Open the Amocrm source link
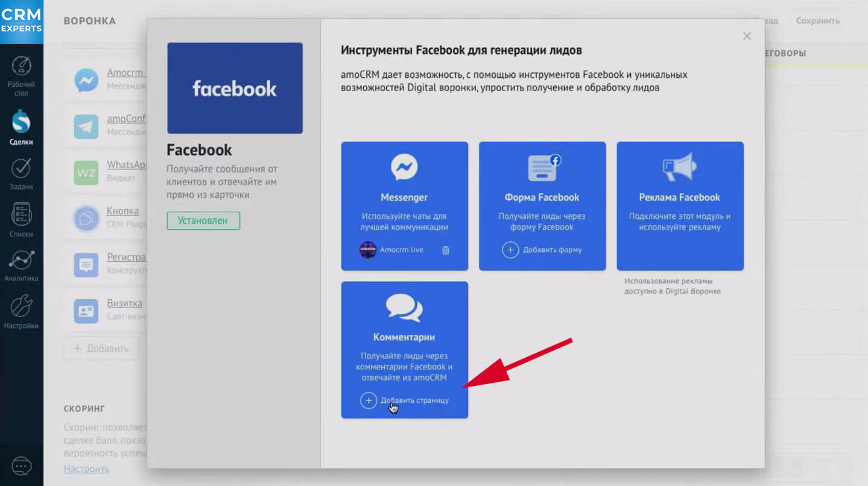 click(125, 73)
